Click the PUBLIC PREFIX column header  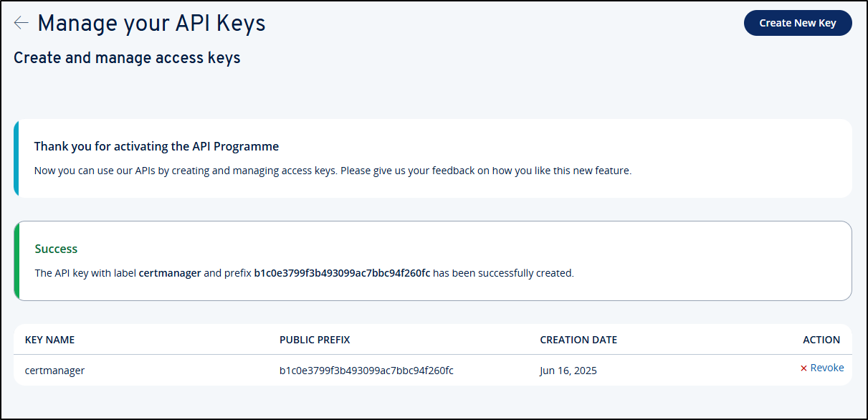coord(315,340)
